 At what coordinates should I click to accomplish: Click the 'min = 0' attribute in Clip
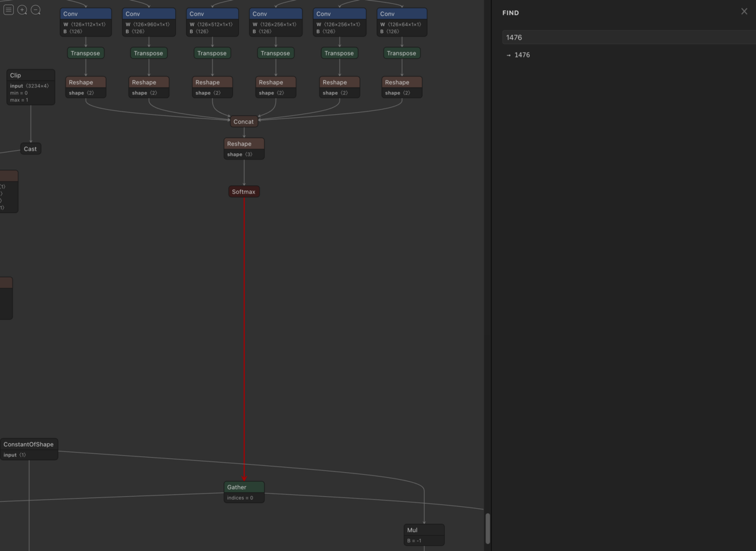(19, 93)
